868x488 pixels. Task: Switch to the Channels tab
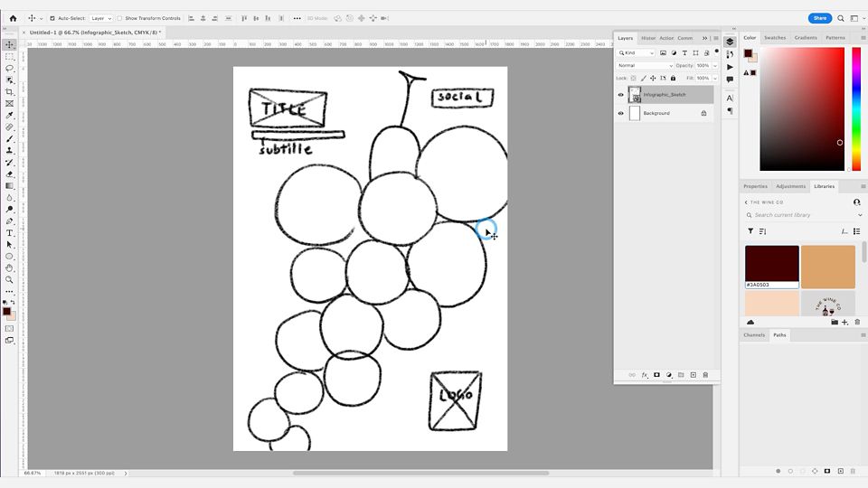[754, 335]
